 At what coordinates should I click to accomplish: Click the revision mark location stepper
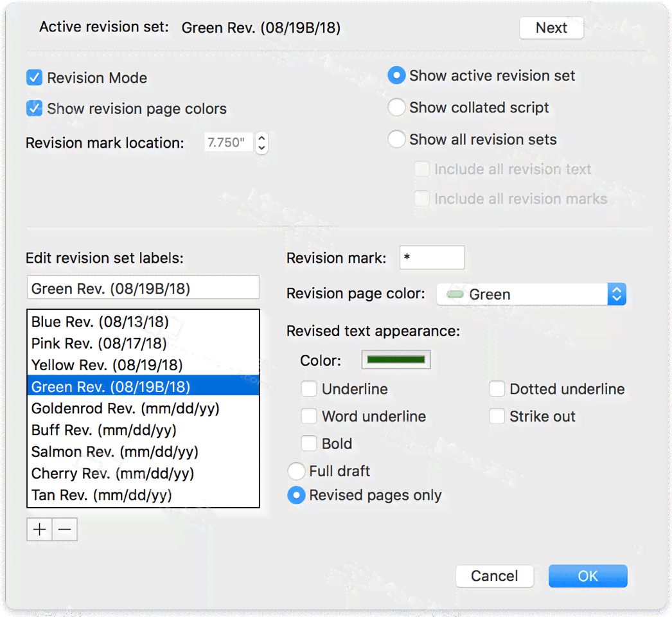click(261, 143)
